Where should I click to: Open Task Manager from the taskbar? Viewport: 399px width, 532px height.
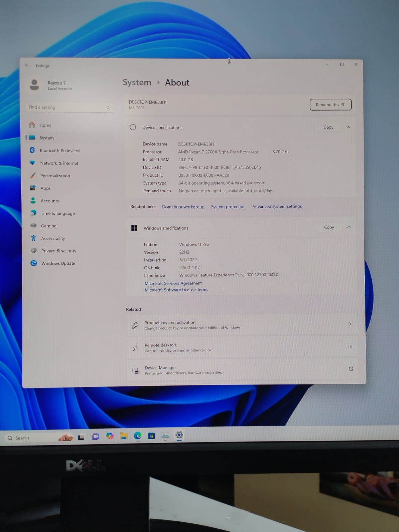tap(165, 435)
